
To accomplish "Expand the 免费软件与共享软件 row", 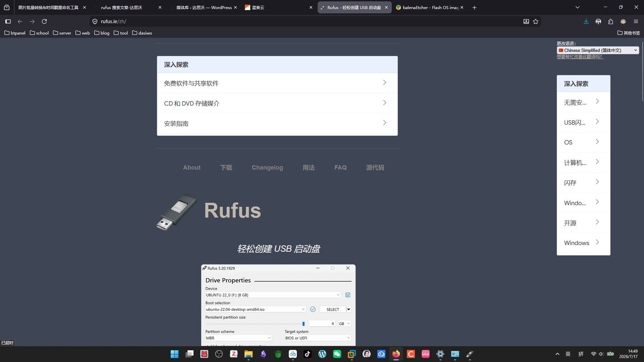I will 277,83.
